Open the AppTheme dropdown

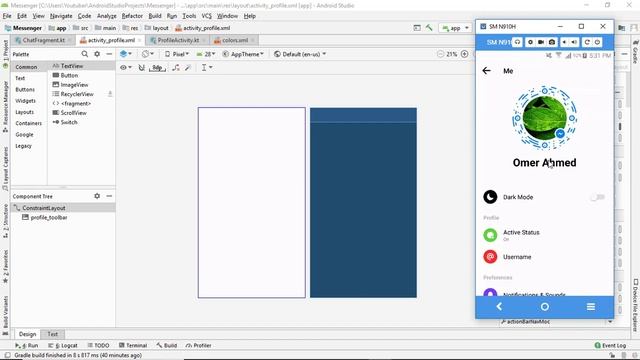[x=243, y=54]
